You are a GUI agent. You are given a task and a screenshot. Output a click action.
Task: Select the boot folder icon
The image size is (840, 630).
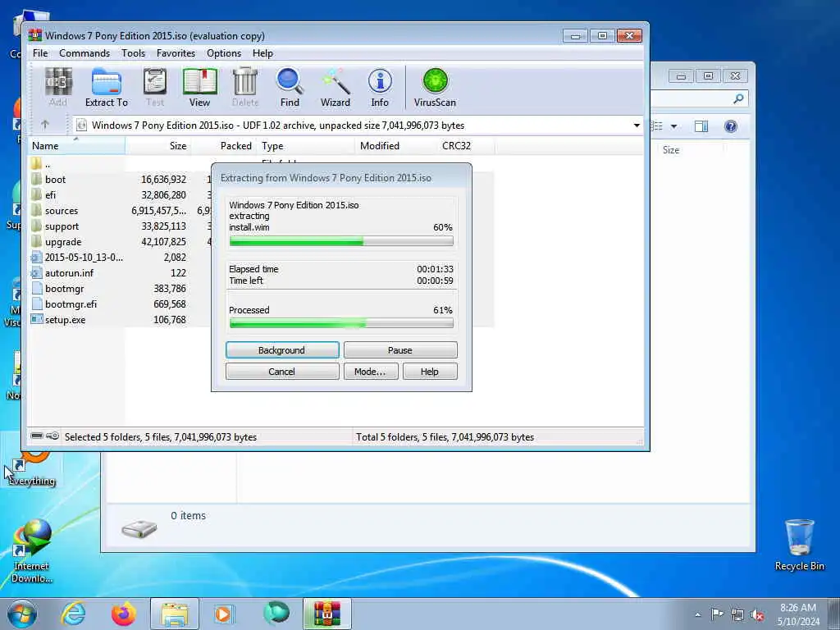point(36,179)
